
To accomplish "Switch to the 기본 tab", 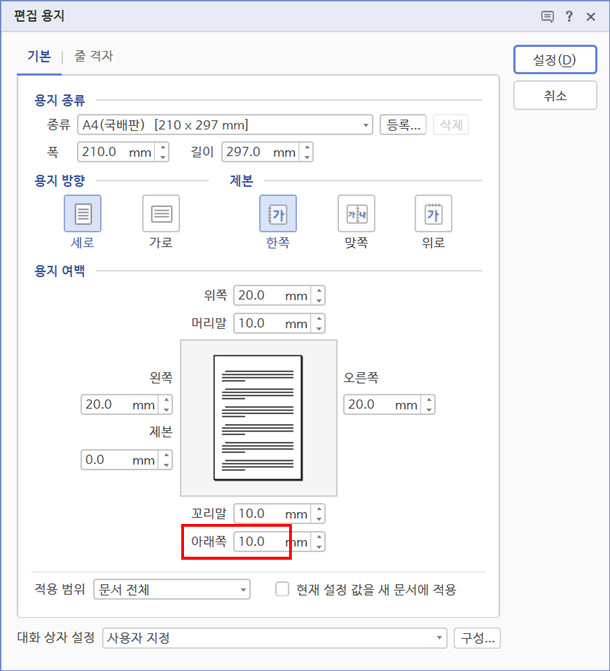I will [39, 56].
